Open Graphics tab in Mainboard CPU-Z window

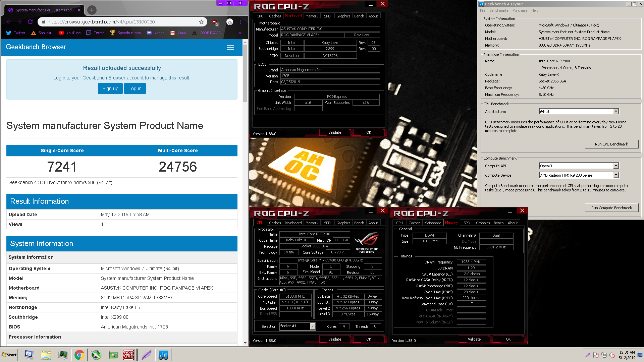click(343, 16)
